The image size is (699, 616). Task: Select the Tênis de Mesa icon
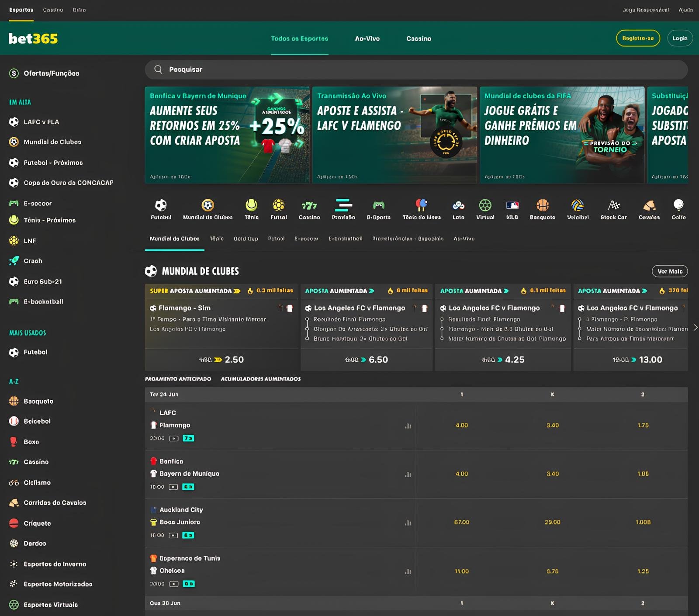coord(421,205)
